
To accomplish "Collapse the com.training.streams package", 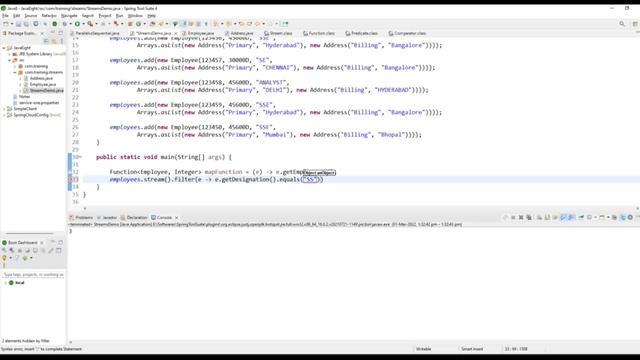I will pos(15,72).
